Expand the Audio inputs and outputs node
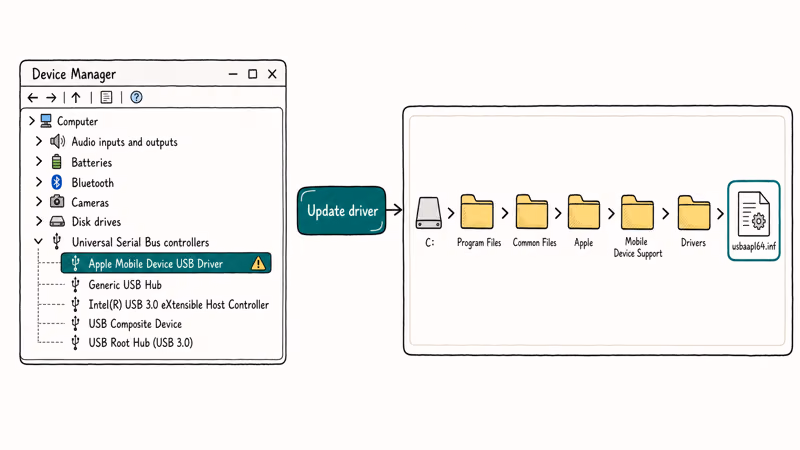Screen dimensions: 800x450 pos(39,141)
